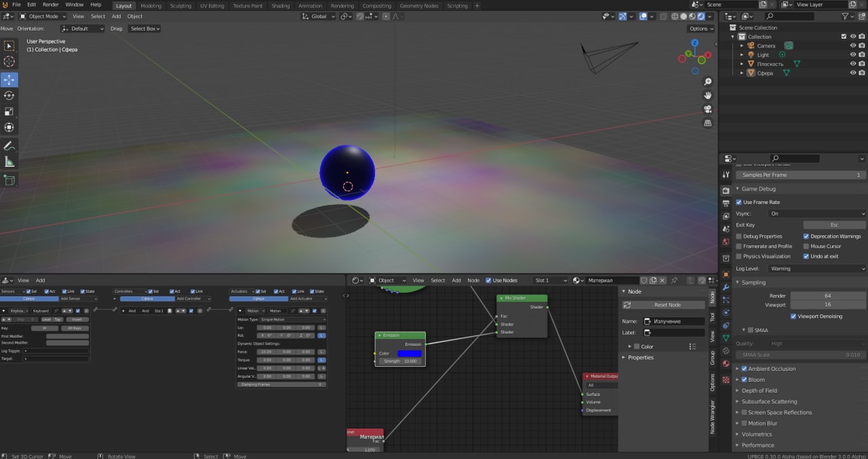Switch to rendered viewport shading

click(700, 16)
